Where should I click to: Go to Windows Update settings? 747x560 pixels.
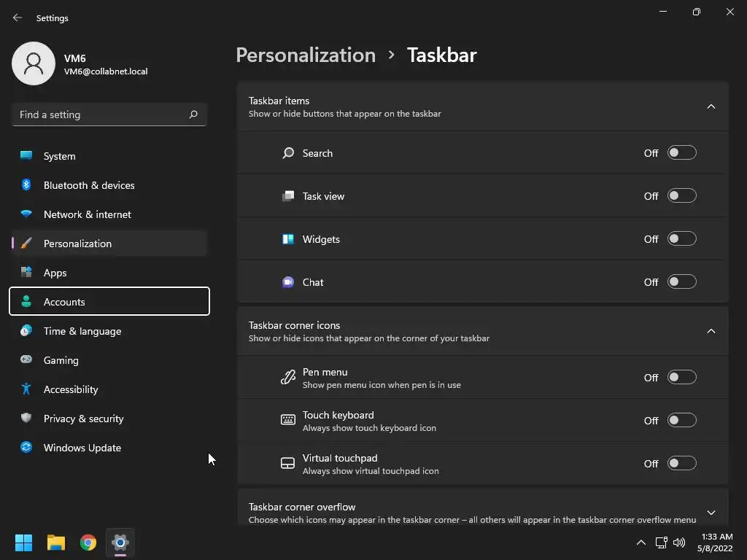pos(82,448)
